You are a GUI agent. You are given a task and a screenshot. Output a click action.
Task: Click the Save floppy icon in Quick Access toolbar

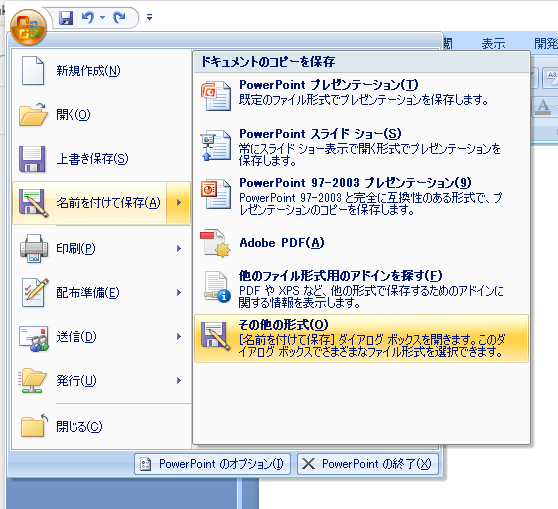coord(66,17)
